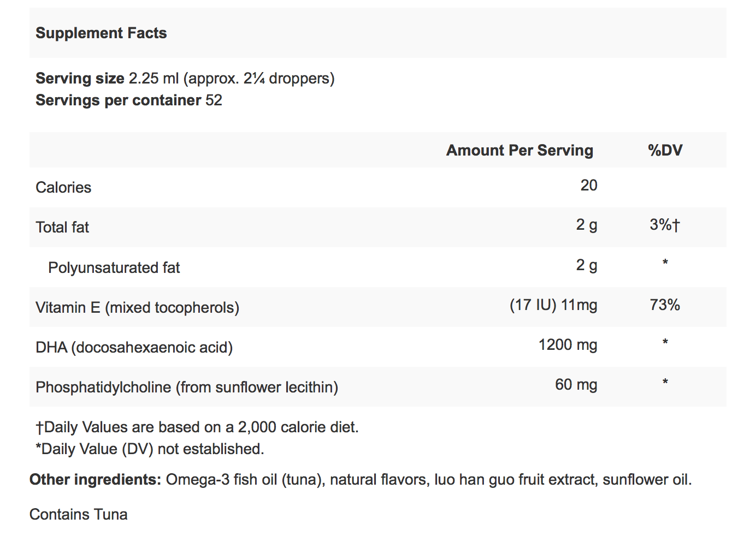Click the 1200 mg DHA amount
This screenshot has height=560, width=732.
click(568, 345)
